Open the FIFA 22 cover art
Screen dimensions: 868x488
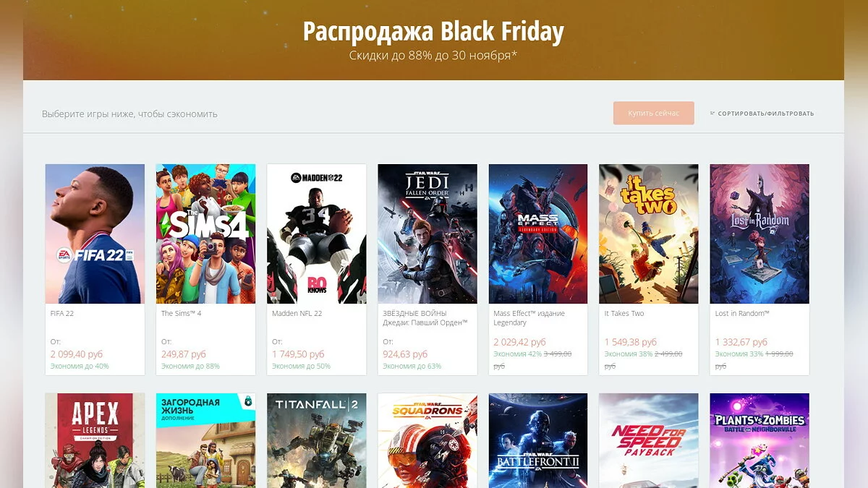95,234
